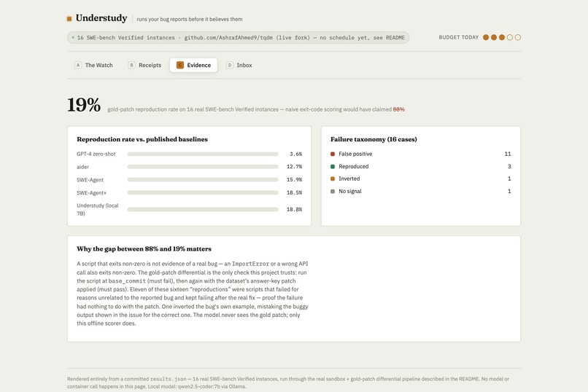Click 'results.json' in the footer

pos(168,379)
